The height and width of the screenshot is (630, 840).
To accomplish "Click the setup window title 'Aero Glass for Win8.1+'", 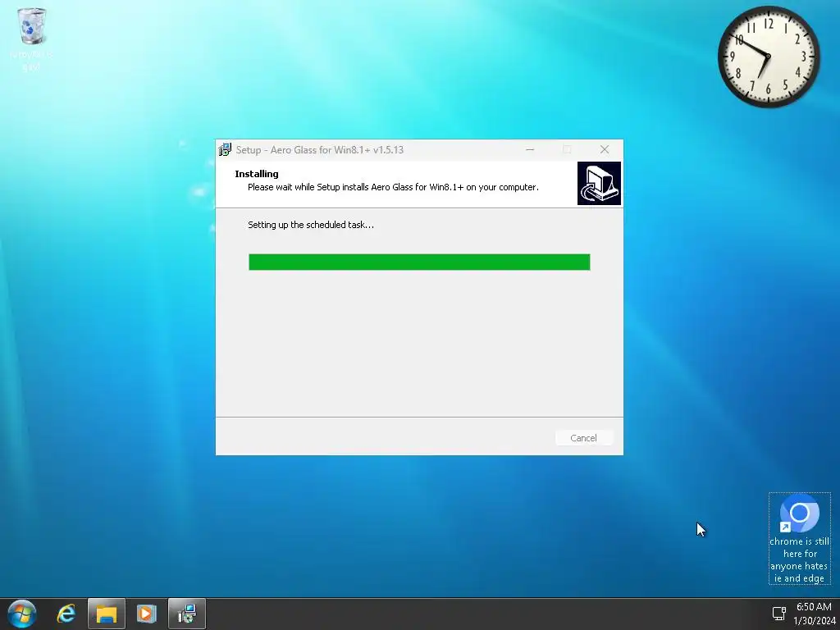I will click(320, 150).
